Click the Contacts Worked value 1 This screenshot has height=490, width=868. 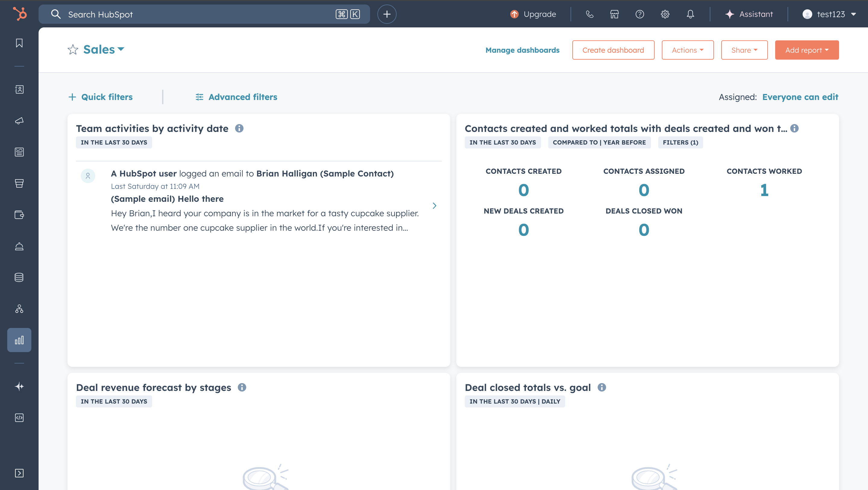(764, 190)
